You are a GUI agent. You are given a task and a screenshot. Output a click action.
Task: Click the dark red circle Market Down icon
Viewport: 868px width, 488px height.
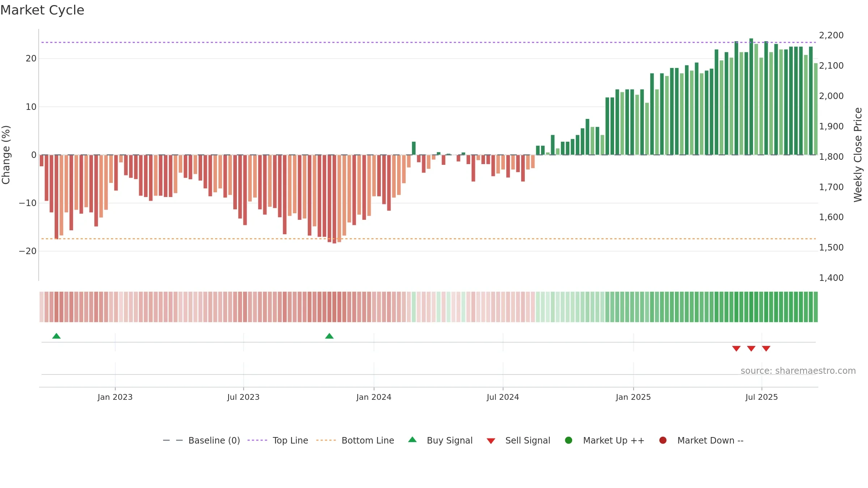pos(663,440)
